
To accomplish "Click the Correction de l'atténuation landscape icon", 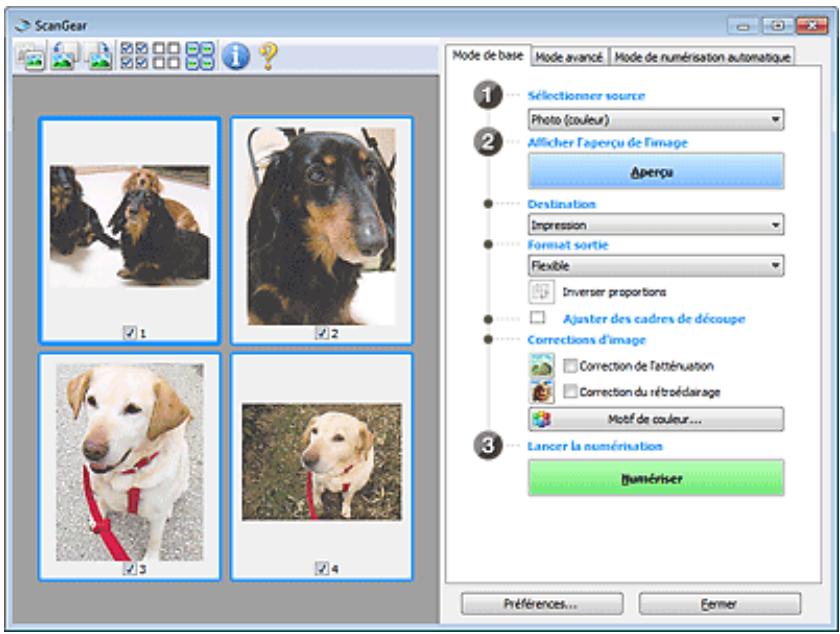I will click(x=541, y=366).
